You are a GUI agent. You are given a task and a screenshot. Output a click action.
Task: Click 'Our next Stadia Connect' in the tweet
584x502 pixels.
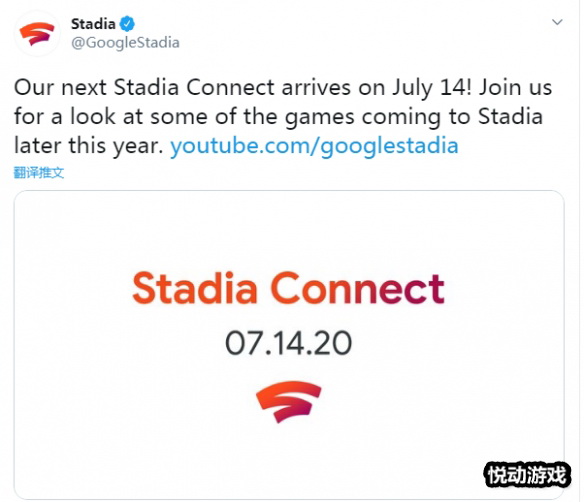[x=145, y=88]
